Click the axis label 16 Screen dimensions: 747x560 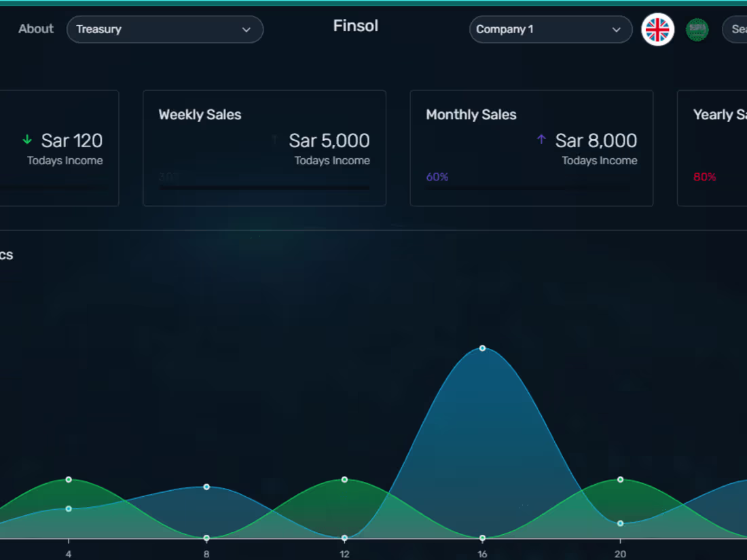[x=482, y=554]
